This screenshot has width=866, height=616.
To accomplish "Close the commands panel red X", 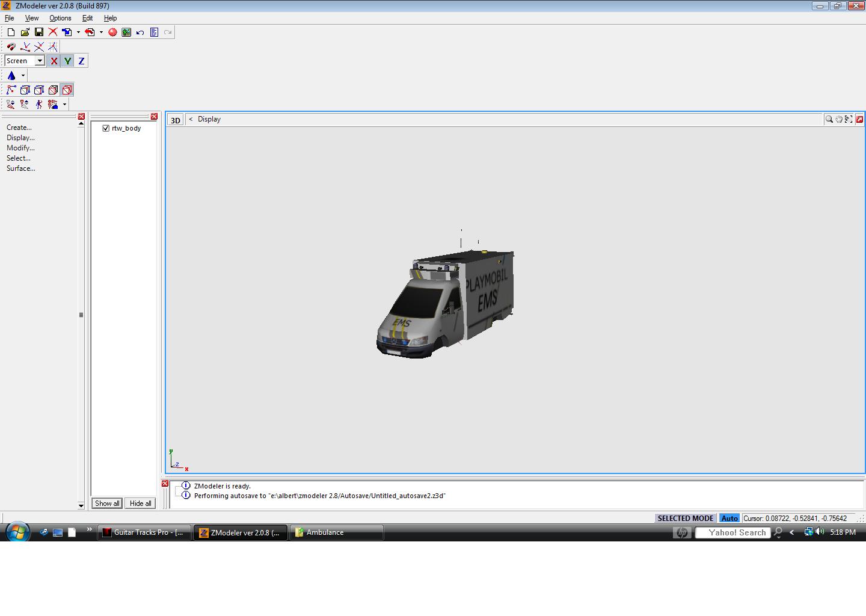I will 81,117.
